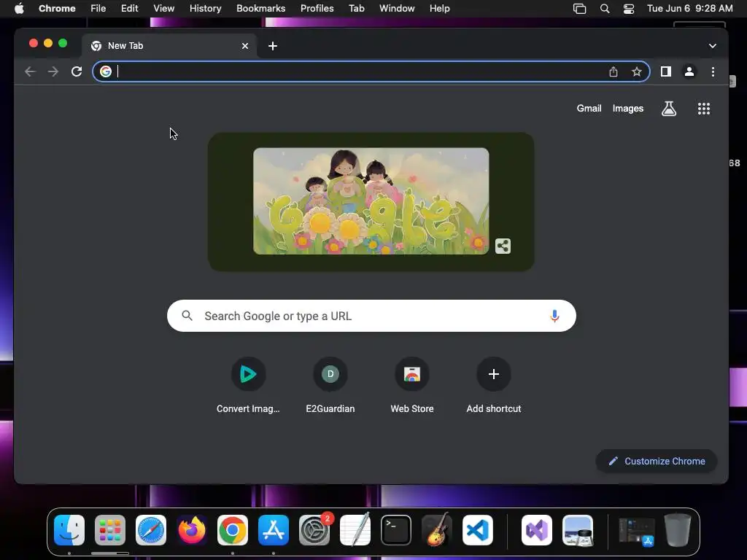Click the Stage Manager menu bar icon
Screen dimensions: 747x560
pyautogui.click(x=579, y=9)
